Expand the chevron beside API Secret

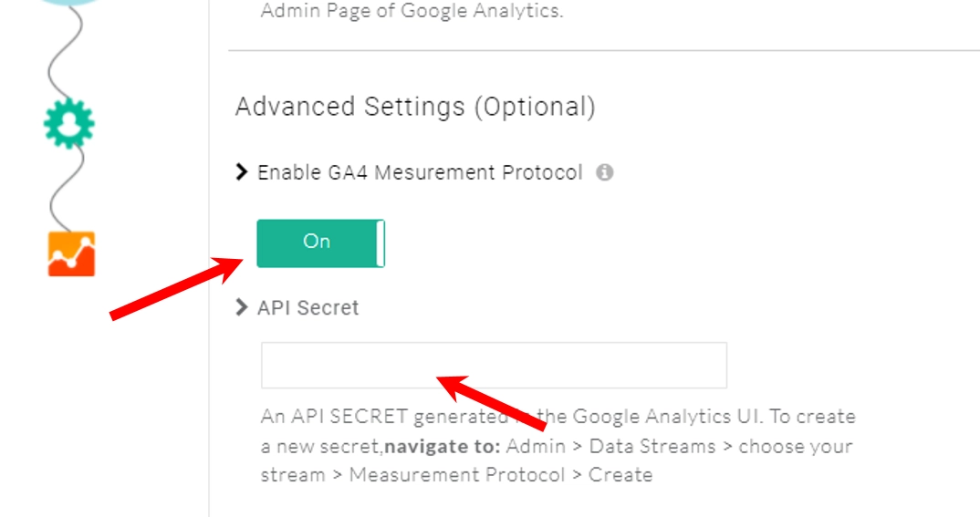tap(242, 307)
